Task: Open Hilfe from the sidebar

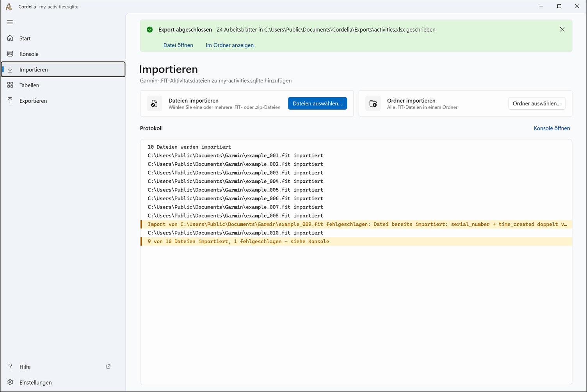Action: [63, 367]
